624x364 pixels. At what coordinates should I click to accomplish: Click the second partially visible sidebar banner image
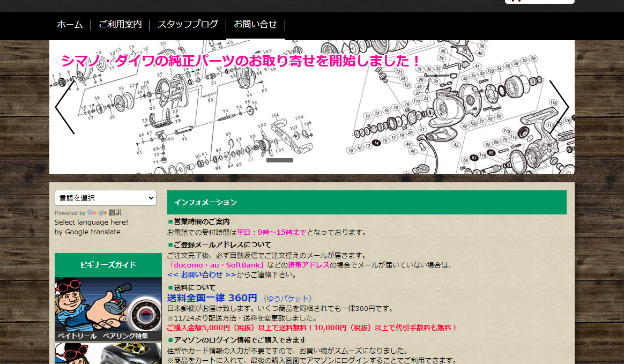point(108,354)
